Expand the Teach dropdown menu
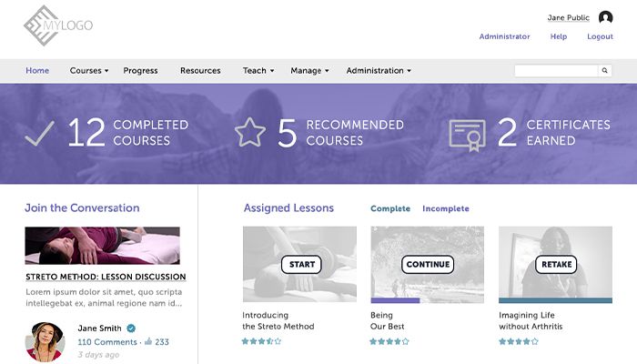This screenshot has height=364, width=637. [x=258, y=70]
